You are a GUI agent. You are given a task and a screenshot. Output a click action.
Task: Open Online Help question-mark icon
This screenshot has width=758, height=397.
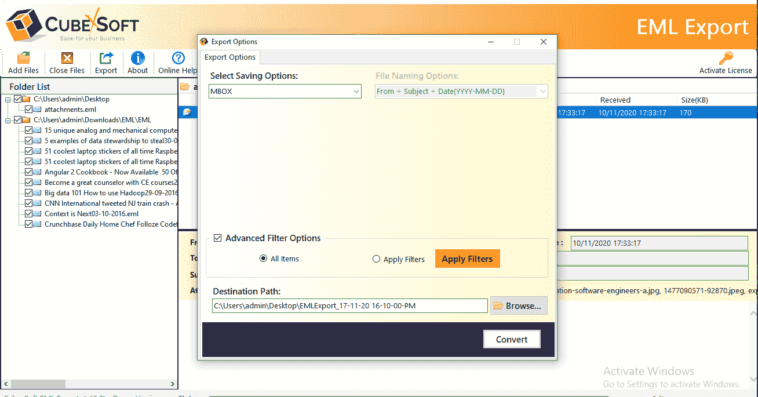pyautogui.click(x=178, y=58)
